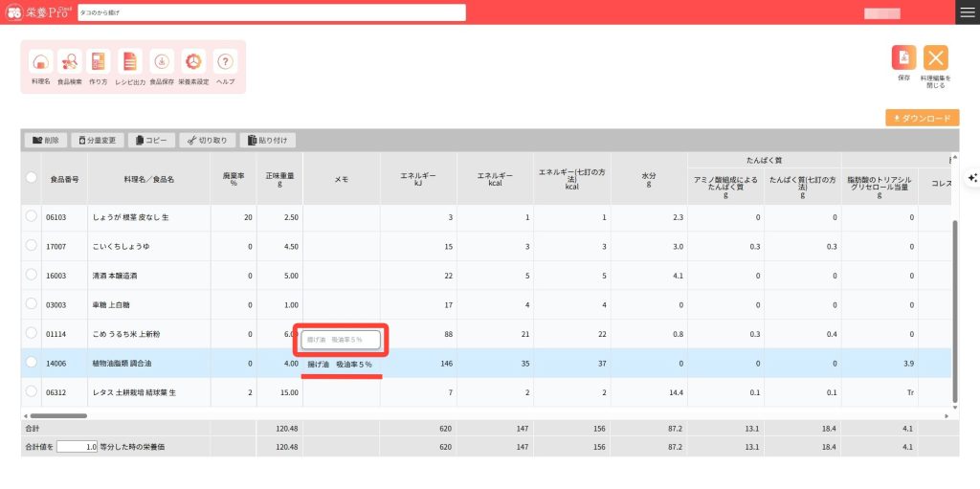Open the hamburger menu at top right
Viewport: 980px width, 489px height.
967,11
